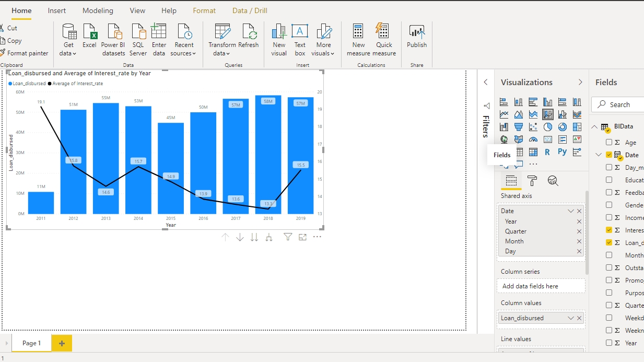Click the New measure icon
The width and height of the screenshot is (644, 362).
[358, 37]
